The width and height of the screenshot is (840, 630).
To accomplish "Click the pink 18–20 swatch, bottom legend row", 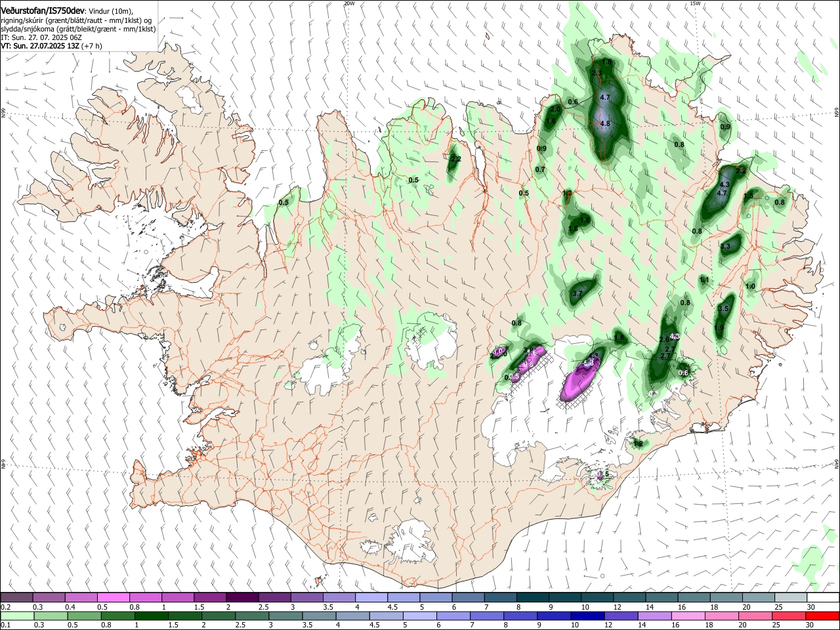I will tap(721, 616).
